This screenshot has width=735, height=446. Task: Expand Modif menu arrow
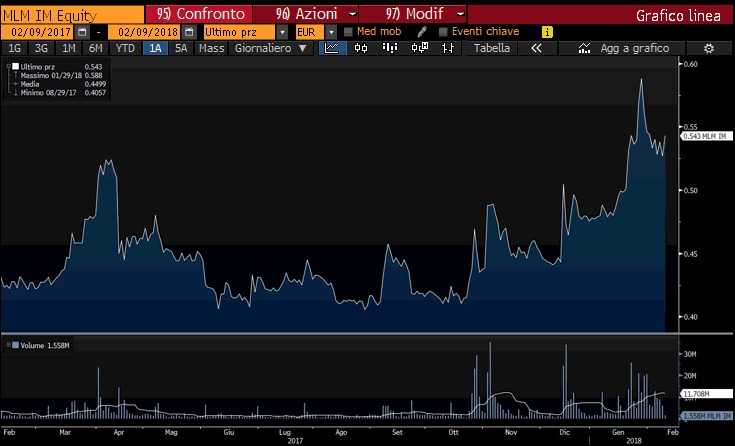pos(460,14)
